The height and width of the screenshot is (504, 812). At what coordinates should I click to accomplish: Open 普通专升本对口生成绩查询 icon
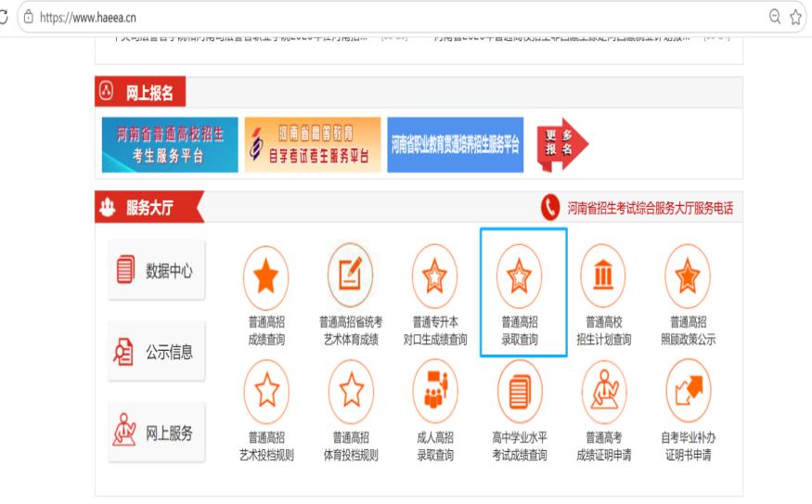click(x=435, y=277)
